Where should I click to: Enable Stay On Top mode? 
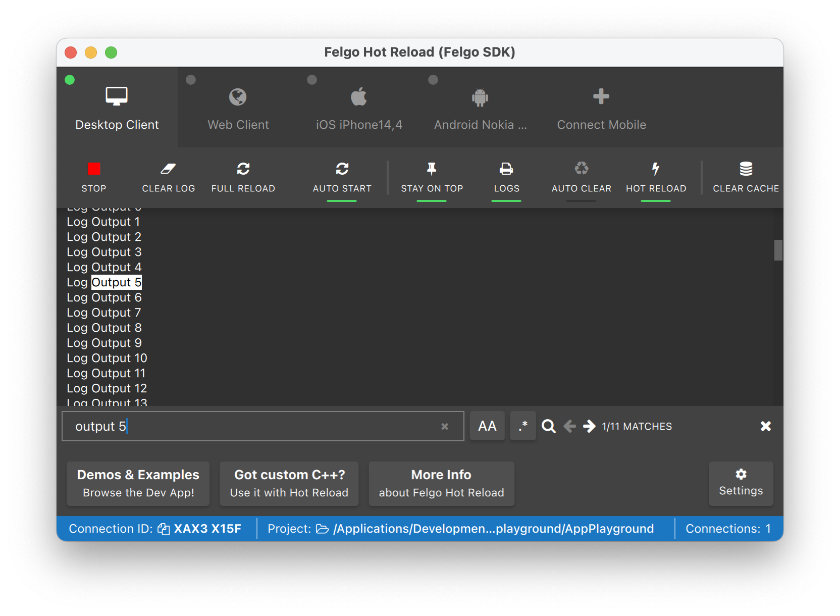(432, 177)
